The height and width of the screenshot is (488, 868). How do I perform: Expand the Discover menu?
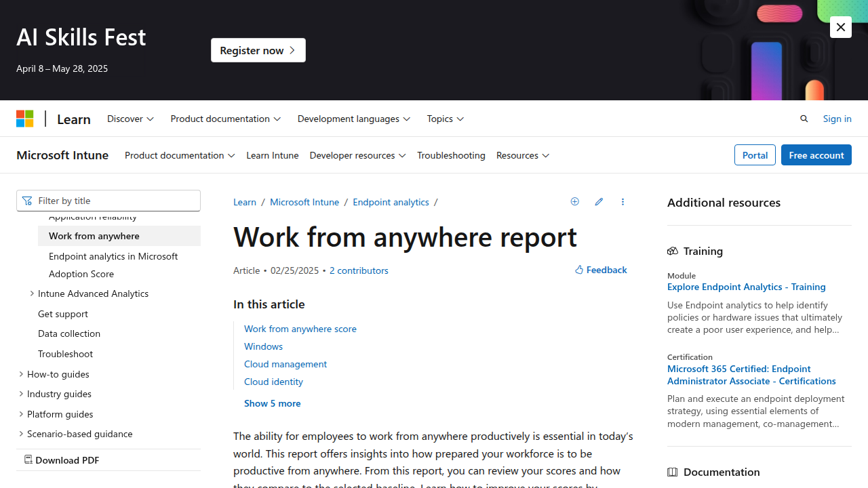click(x=130, y=119)
